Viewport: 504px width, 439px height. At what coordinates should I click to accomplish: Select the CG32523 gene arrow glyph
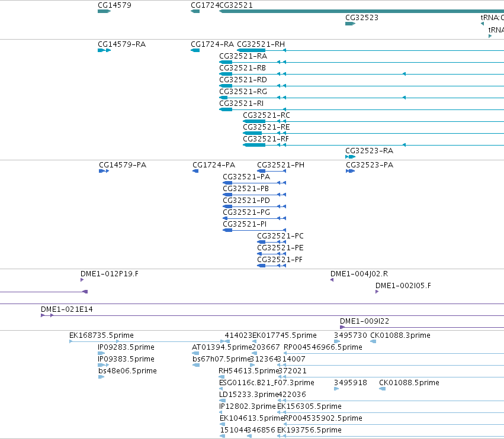coord(350,24)
